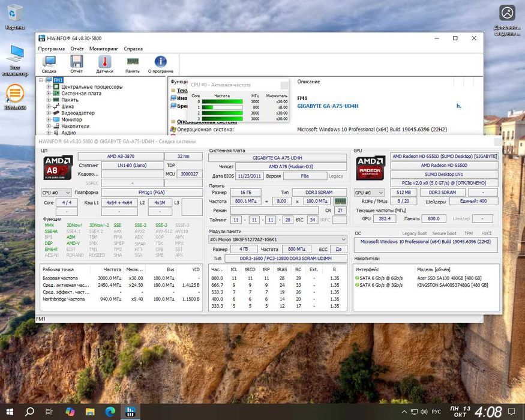Open the О программе info icon
This screenshot has height=420, width=525.
[160, 64]
